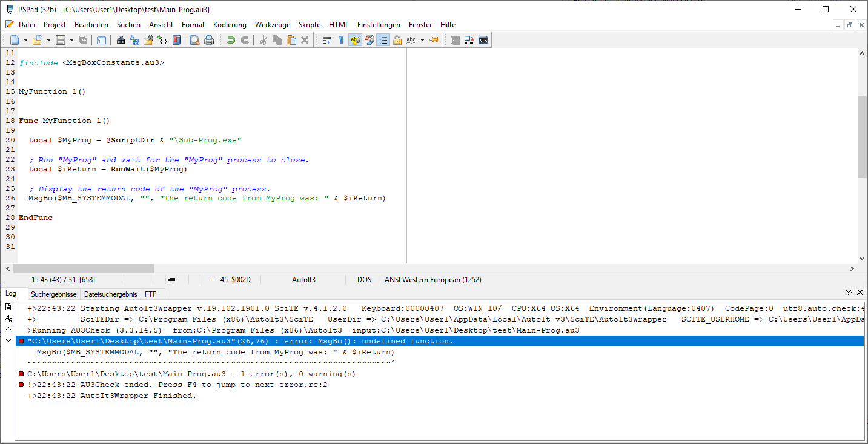The image size is (868, 444).
Task: Click the double-chevron collapse log panel button
Action: [x=849, y=293]
